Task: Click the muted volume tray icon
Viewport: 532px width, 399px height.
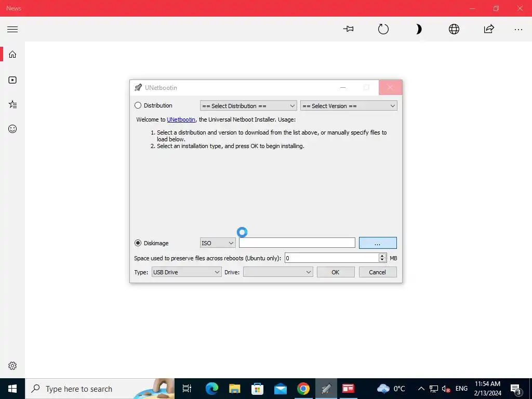Action: 446,389
